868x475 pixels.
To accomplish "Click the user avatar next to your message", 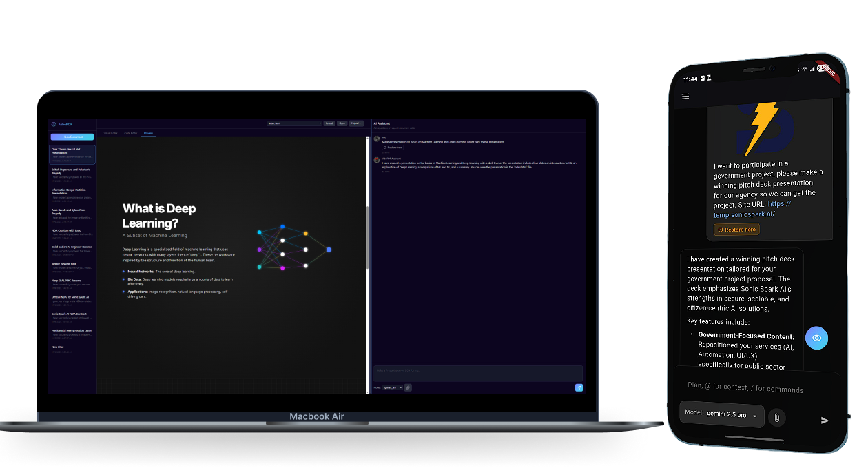I will [x=376, y=138].
